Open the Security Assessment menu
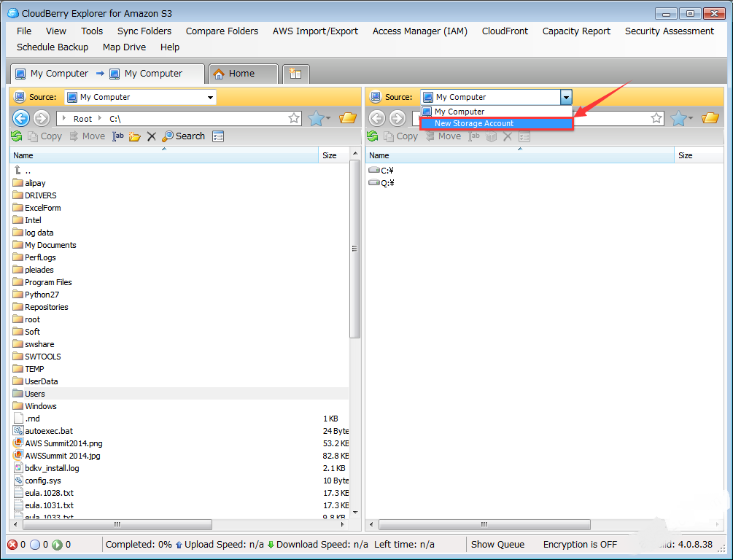Viewport: 733px width, 560px height. pos(670,31)
